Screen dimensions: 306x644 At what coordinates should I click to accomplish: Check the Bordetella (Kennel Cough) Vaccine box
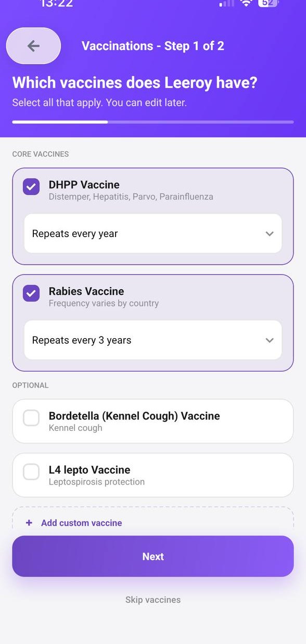pos(31,418)
